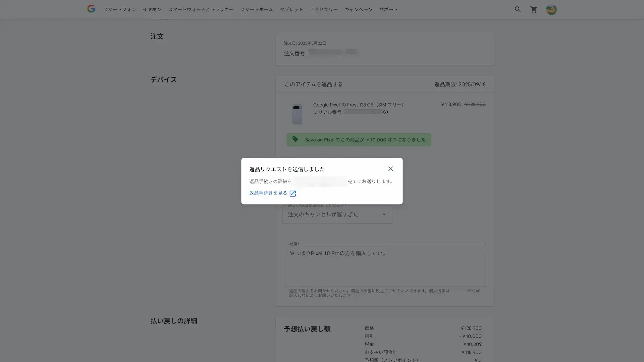Open the イヤホン menu
644x362 pixels.
coord(152,9)
